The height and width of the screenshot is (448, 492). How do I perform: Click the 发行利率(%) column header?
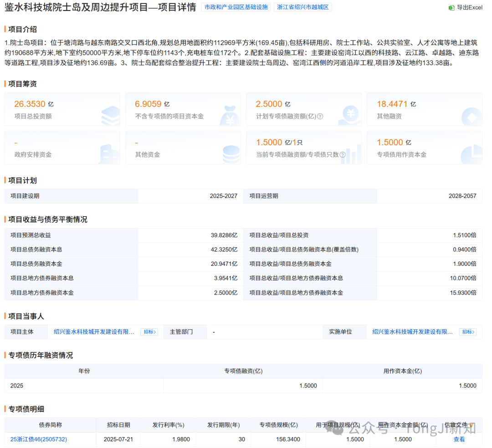pyautogui.click(x=168, y=425)
